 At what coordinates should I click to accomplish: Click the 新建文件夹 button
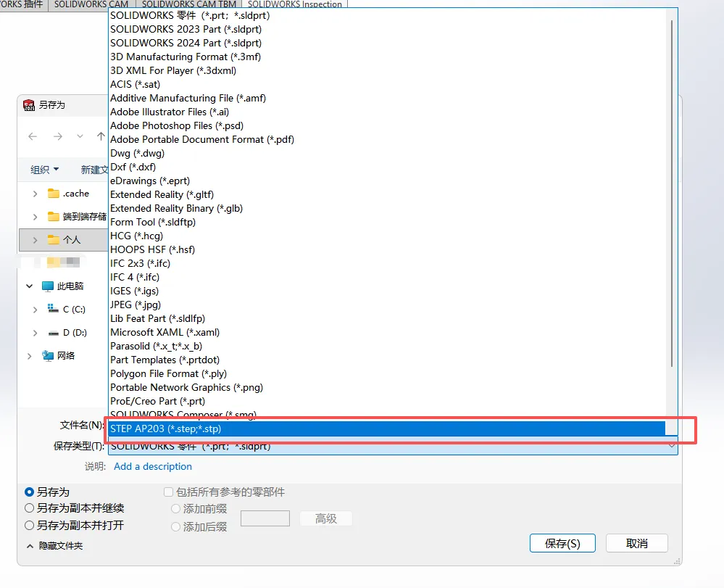(94, 170)
